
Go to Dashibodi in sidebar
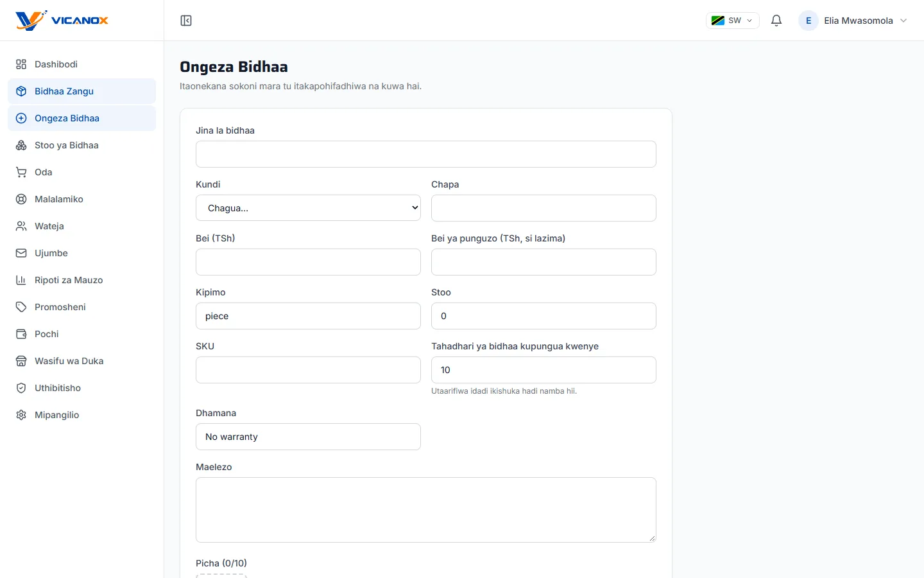click(81, 64)
